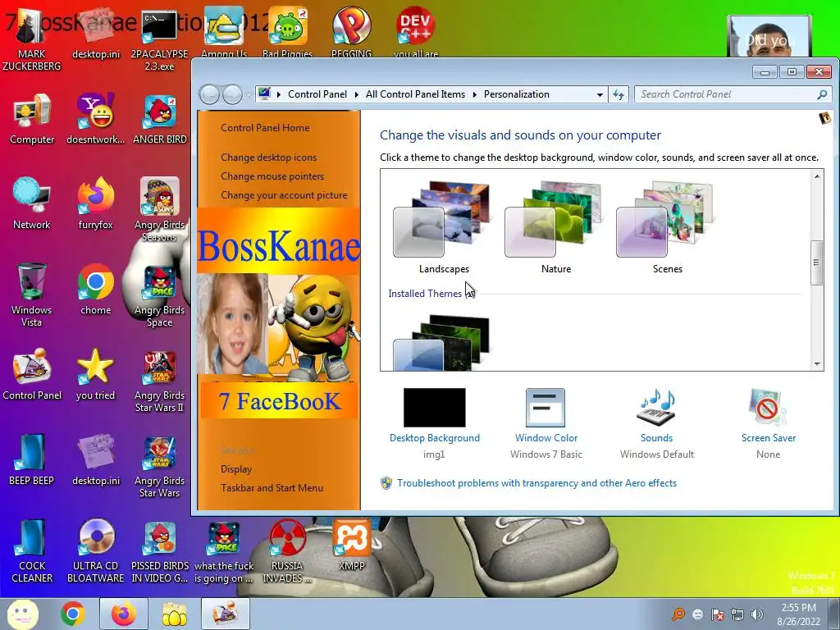This screenshot has width=840, height=630.
Task: Select the installed dark green theme
Action: coord(441,343)
